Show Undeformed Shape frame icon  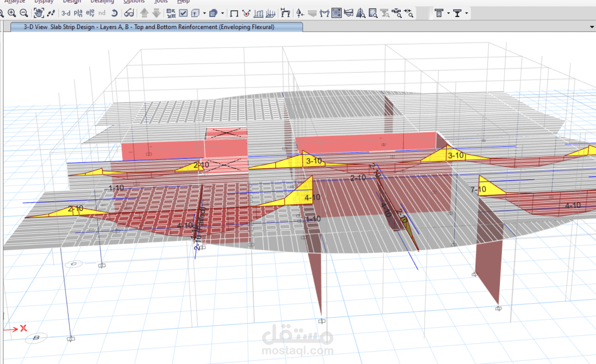pos(234,13)
